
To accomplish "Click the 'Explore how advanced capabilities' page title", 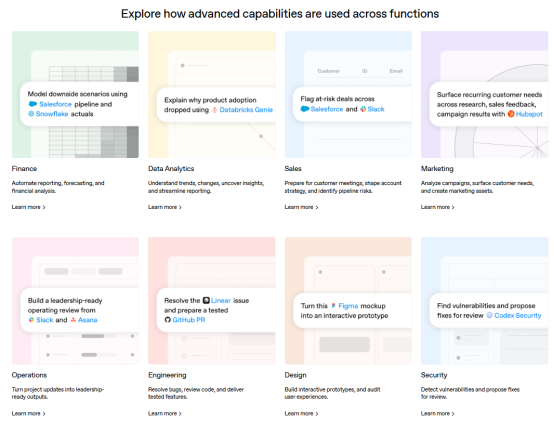I will coord(280,14).
